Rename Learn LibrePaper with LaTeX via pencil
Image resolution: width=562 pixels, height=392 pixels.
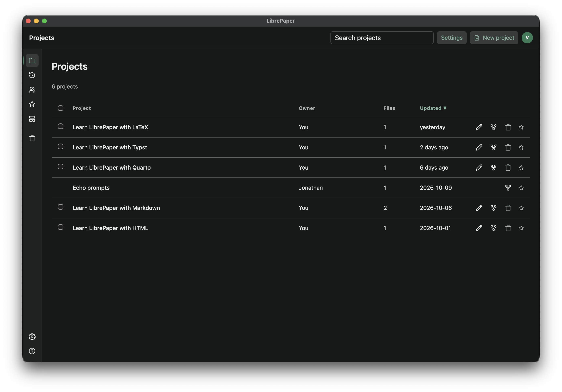[479, 127]
